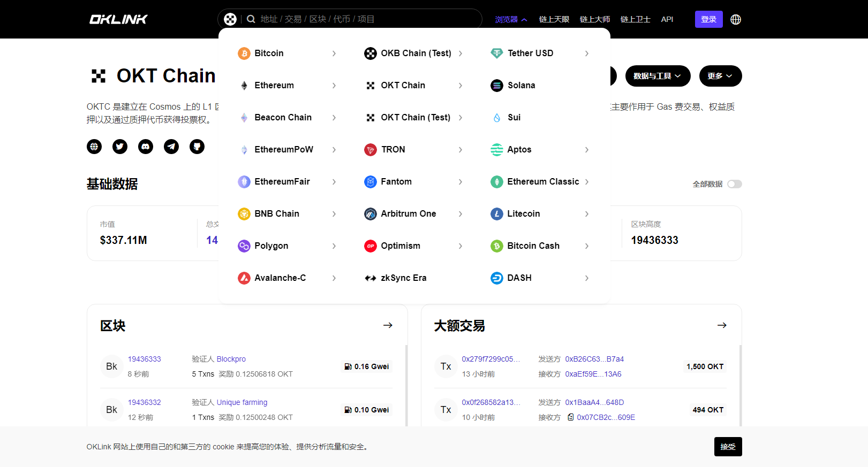Select Ethereum from the chain menu

[274, 86]
